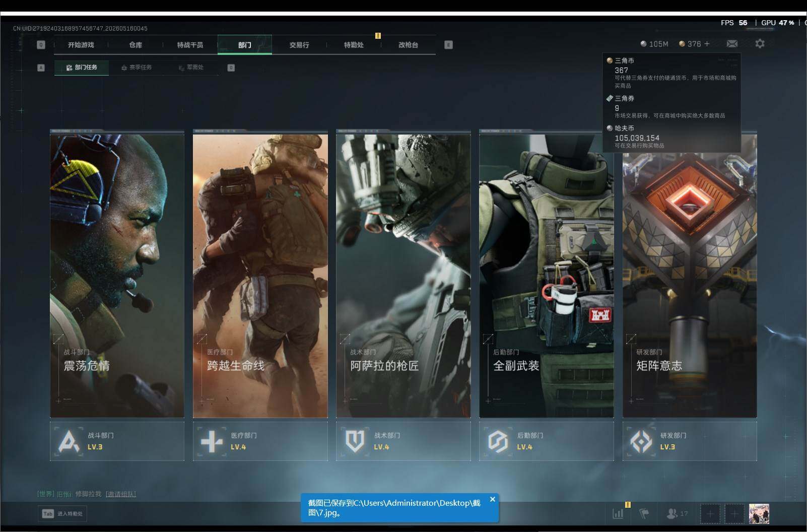The image size is (807, 532).
Task: Click the E key next-tab icon
Action: tap(448, 45)
